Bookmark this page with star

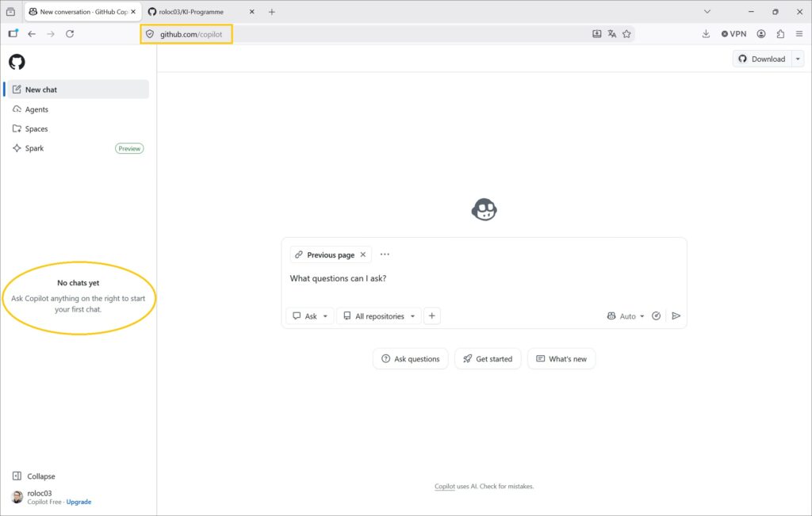pos(626,33)
